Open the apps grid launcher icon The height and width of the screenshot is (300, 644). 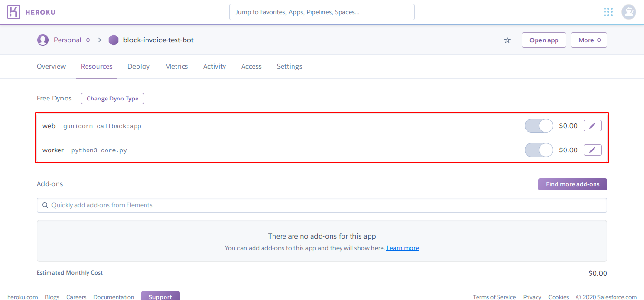608,12
